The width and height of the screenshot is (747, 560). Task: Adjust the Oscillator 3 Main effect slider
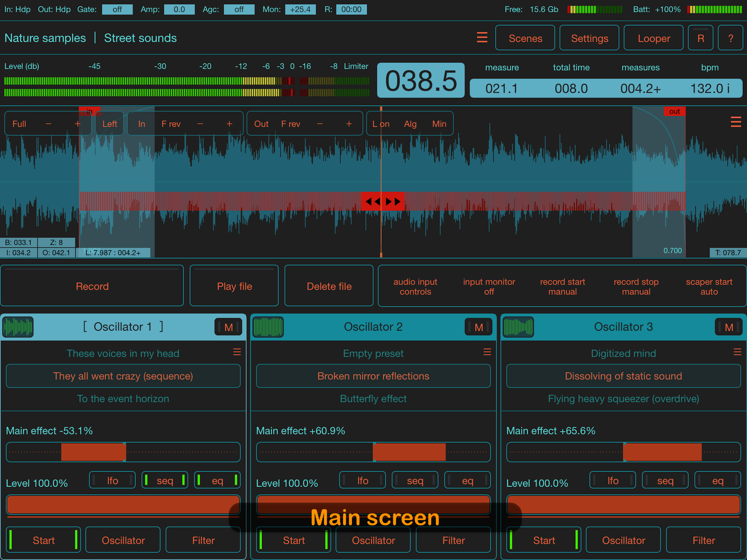623,452
